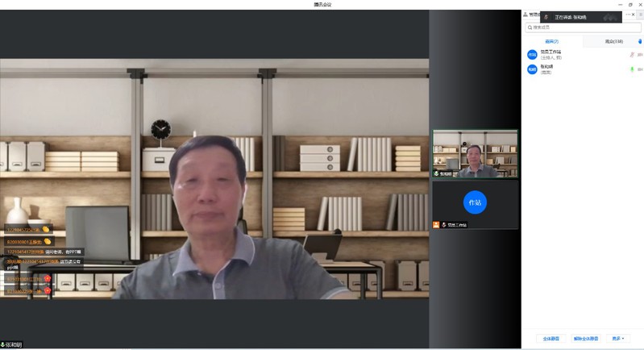Click 张和明 avatar in the member list
Viewport: 644px width, 350px height.
[532, 70]
